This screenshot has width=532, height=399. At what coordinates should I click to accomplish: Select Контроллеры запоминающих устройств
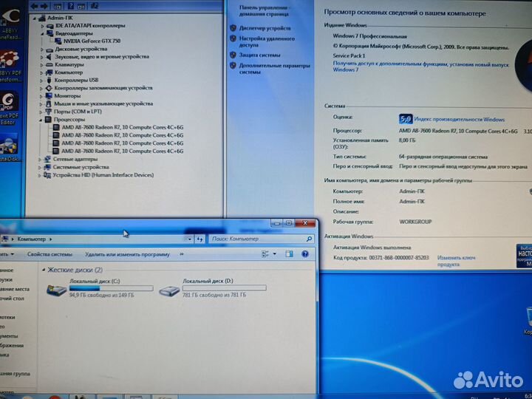(x=103, y=88)
